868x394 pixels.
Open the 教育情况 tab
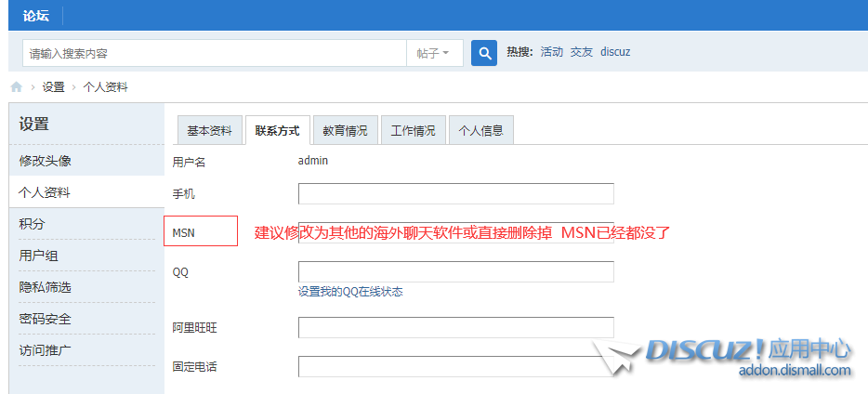pos(346,131)
